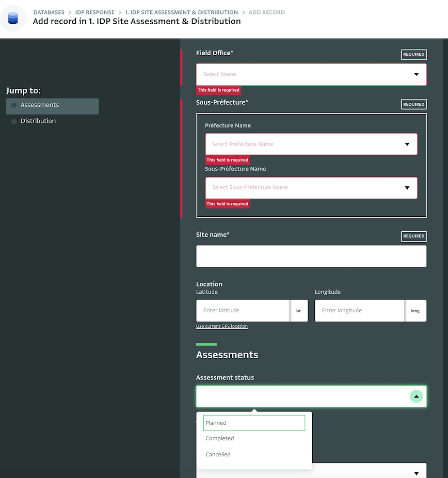This screenshot has height=478, width=448.
Task: Click the long suffix label
Action: tap(415, 311)
